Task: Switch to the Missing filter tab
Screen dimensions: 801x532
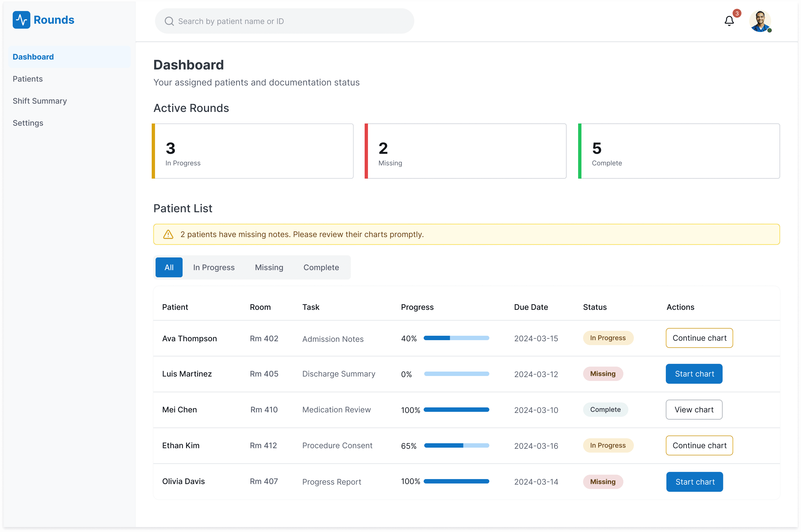Action: click(269, 268)
